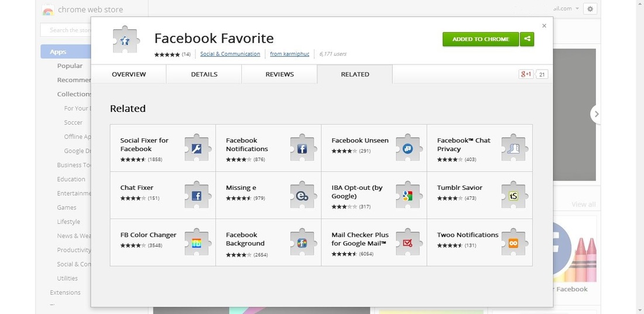The height and width of the screenshot is (314, 644).
Task: Click the Chat Fixer puzzle icon
Action: point(197,195)
